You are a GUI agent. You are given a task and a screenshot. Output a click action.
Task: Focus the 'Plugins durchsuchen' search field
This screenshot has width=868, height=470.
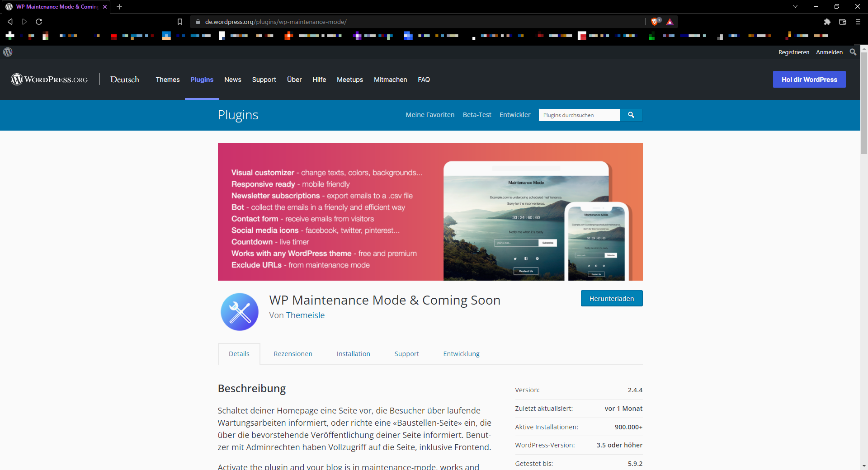(579, 115)
